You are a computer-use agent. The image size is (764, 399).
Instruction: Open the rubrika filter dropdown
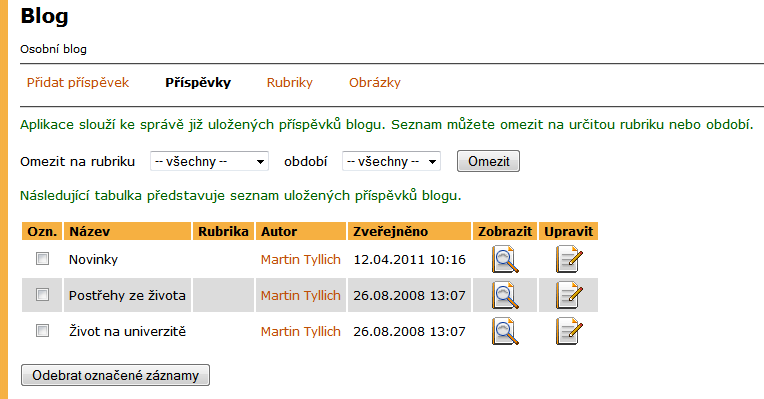210,161
